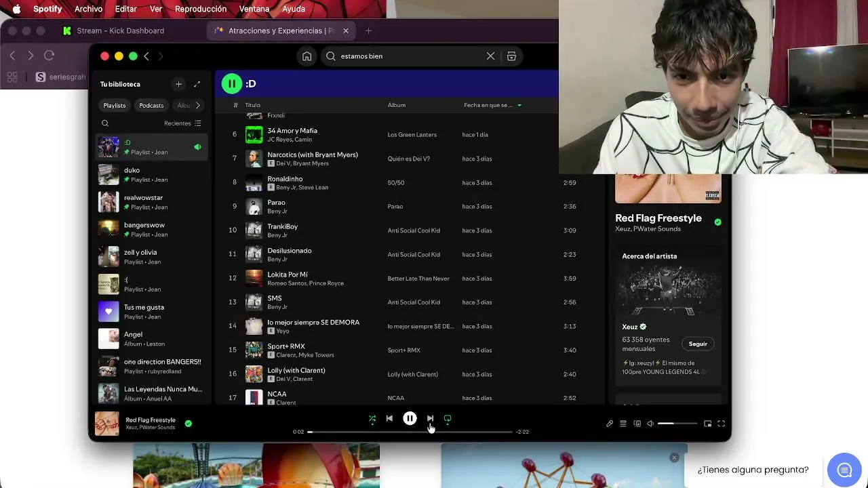Reload the page in the browser window

click(49, 56)
